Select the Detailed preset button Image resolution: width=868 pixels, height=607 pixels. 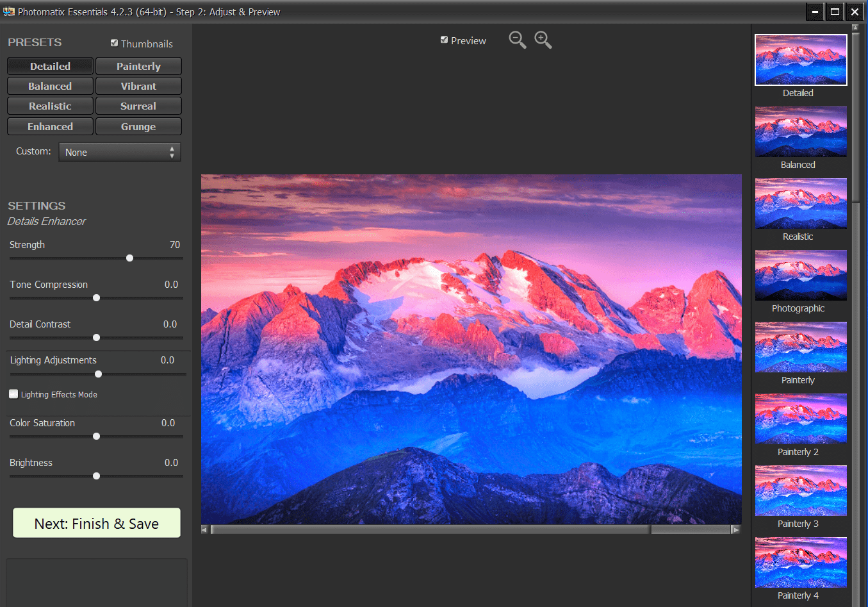pos(50,66)
